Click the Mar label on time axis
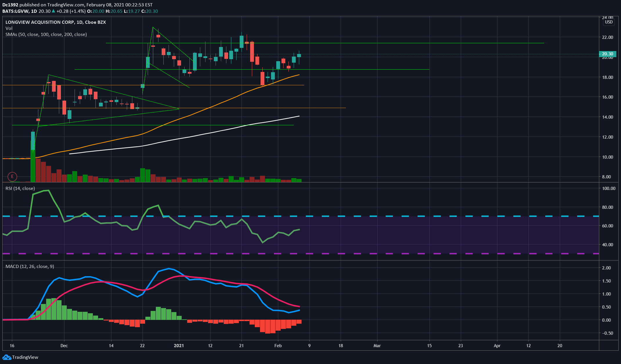The width and height of the screenshot is (621, 364). coord(377,345)
